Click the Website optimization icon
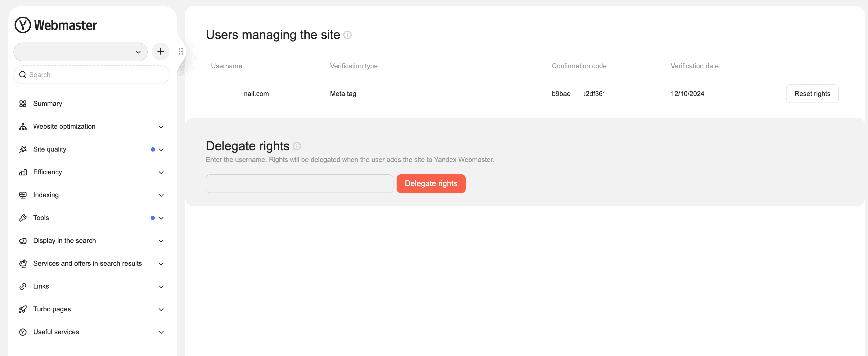This screenshot has height=356, width=868. coord(22,126)
